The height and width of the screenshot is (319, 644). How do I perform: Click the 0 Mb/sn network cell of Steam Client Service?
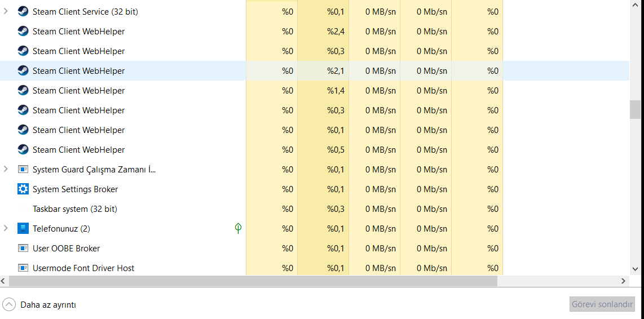pos(426,11)
